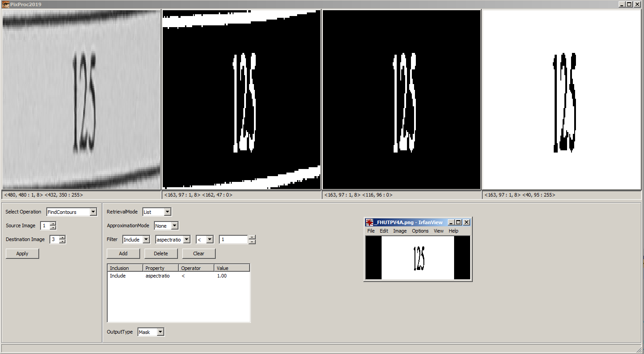Click the grayscale source image of 125
The height and width of the screenshot is (354, 644).
81,100
